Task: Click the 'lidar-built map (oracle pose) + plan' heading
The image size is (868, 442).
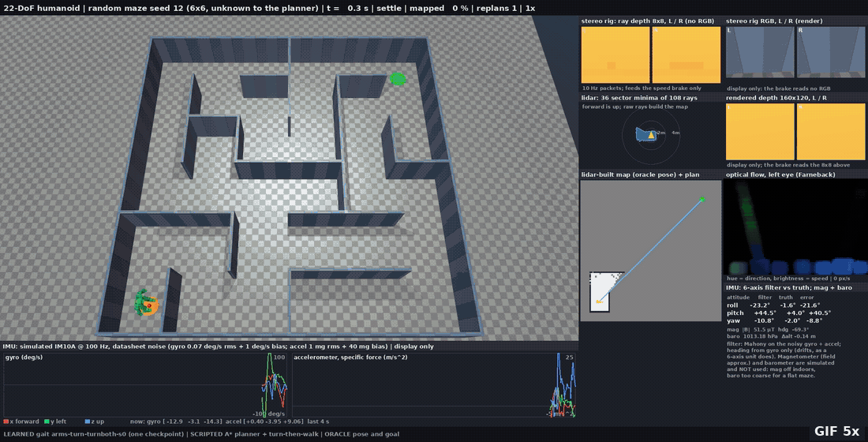Action: 640,174
